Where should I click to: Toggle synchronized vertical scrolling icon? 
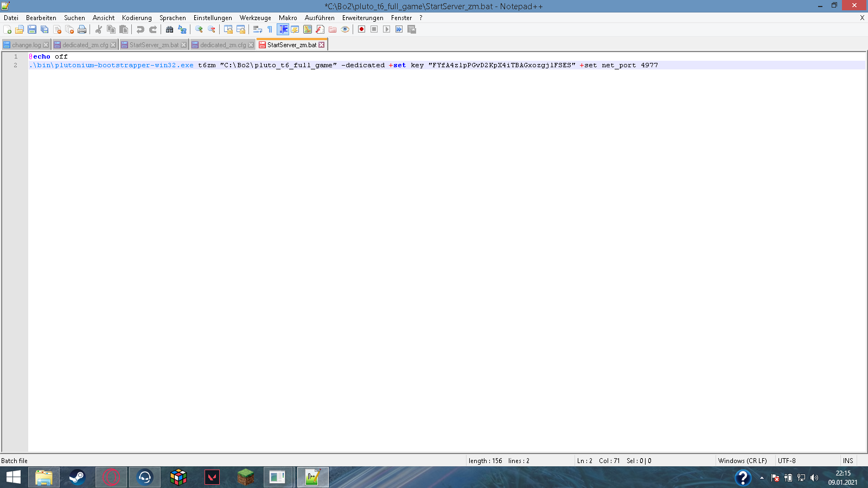coord(228,29)
